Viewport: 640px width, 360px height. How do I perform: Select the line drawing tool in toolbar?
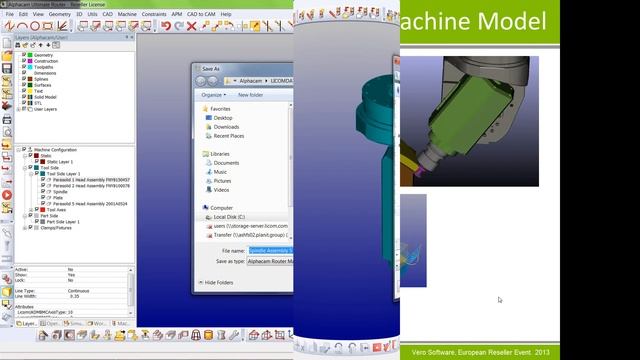click(x=9, y=26)
